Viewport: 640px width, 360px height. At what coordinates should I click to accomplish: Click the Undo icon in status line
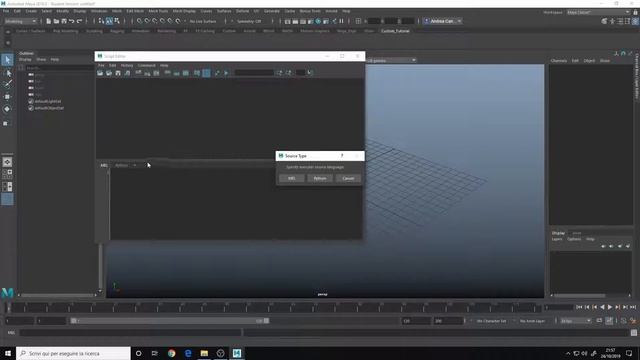coord(71,21)
